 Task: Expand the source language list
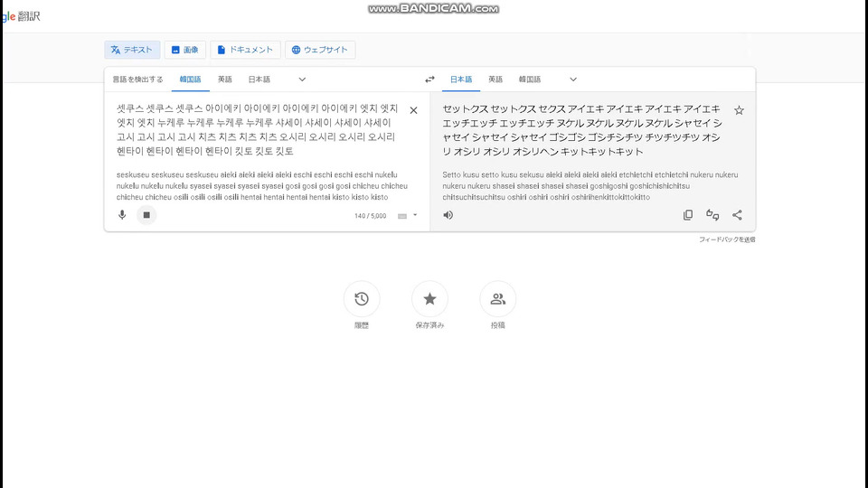point(302,80)
